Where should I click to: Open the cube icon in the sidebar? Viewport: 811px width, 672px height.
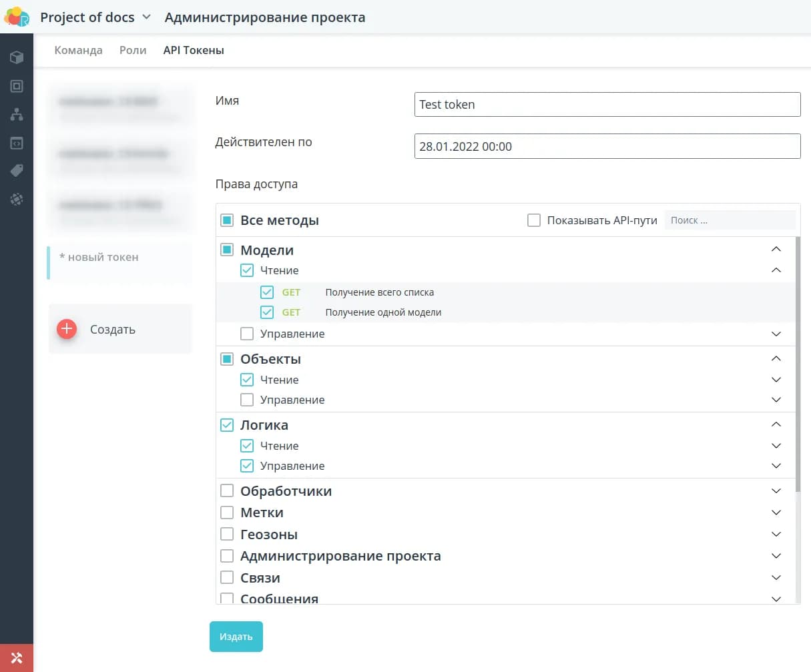click(17, 57)
